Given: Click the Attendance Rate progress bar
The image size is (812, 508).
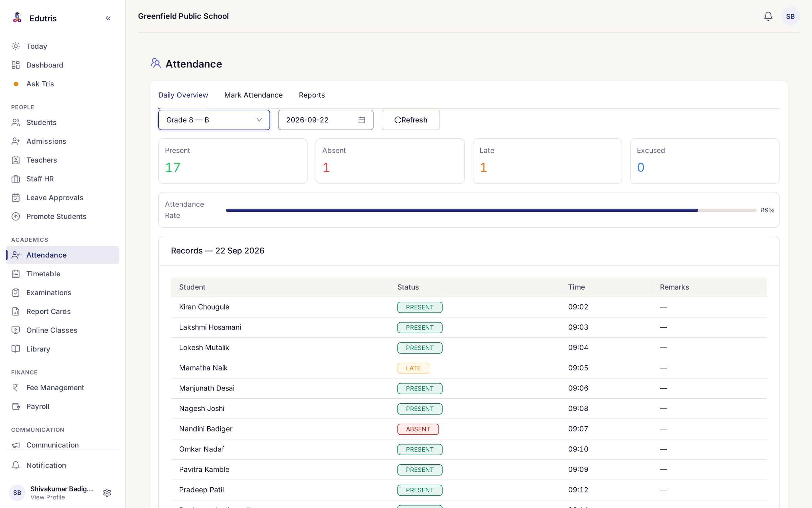Looking at the screenshot, I should point(491,210).
